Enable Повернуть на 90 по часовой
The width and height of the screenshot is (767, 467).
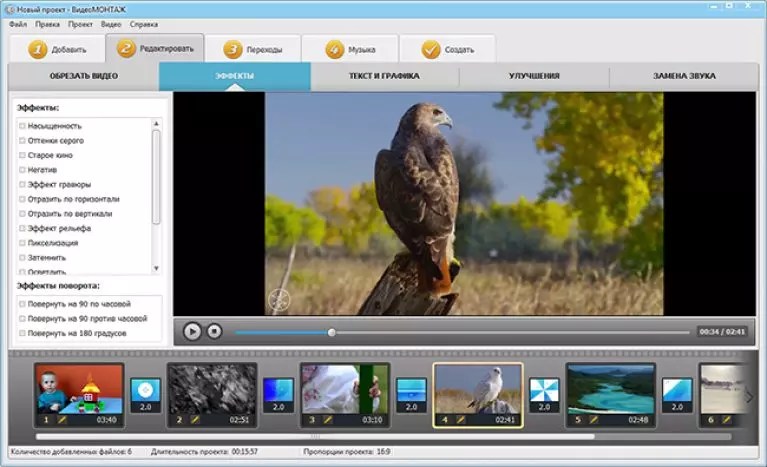(22, 304)
